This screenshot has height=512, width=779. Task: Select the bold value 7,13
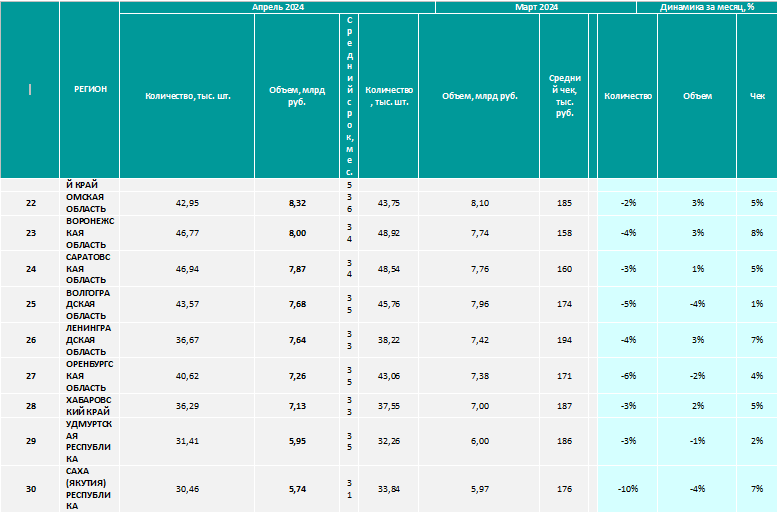(x=297, y=406)
